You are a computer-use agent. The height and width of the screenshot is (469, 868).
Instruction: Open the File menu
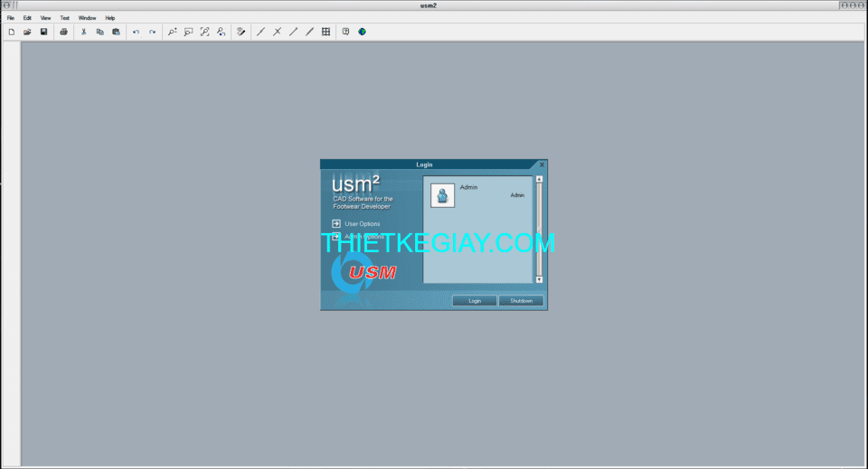11,18
